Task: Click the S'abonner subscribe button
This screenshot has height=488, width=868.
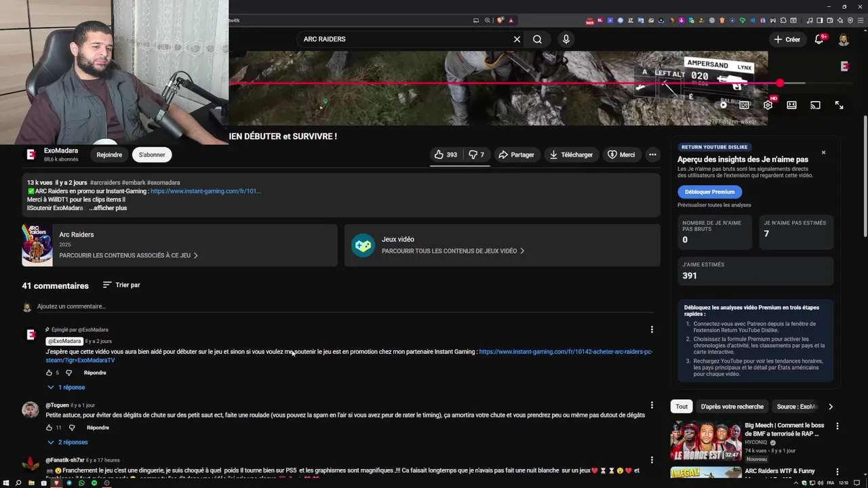Action: (152, 155)
